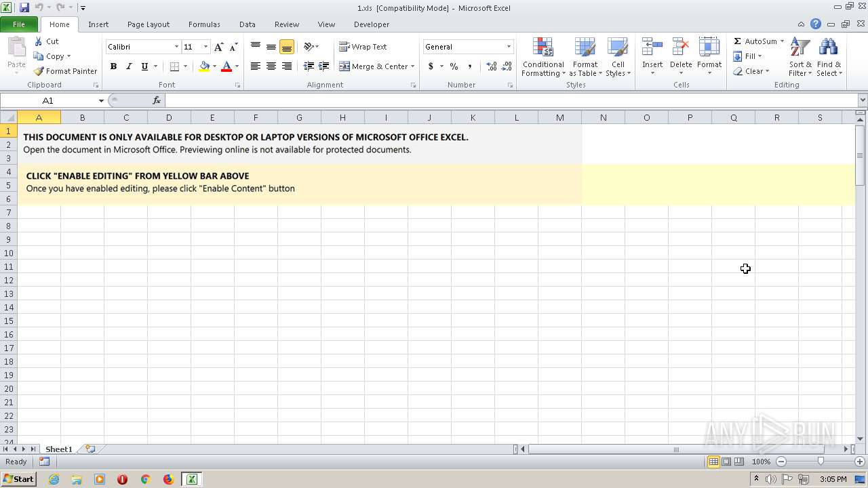Click the Orientation text angle icon
Image resolution: width=868 pixels, height=488 pixels.
[x=309, y=47]
